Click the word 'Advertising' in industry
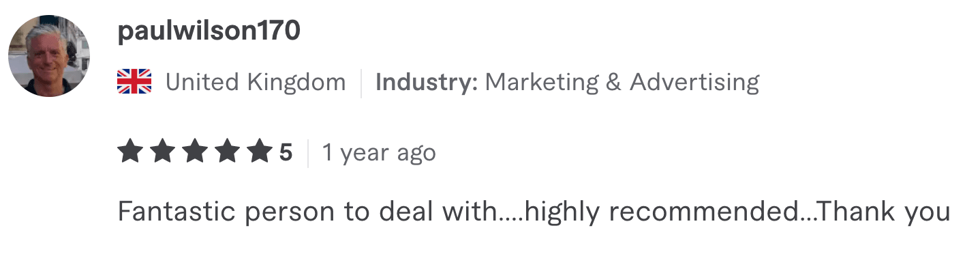980x254 pixels. (x=694, y=83)
